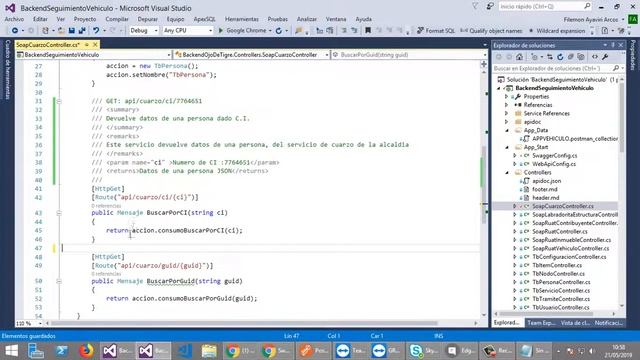Open the Depurar menu
This screenshot has width=640, height=360.
coord(147,19)
